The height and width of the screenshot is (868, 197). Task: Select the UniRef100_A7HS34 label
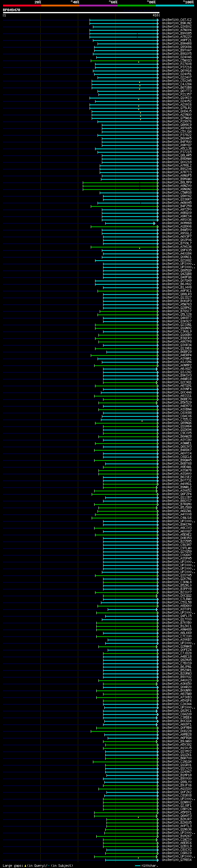tap(177, 247)
